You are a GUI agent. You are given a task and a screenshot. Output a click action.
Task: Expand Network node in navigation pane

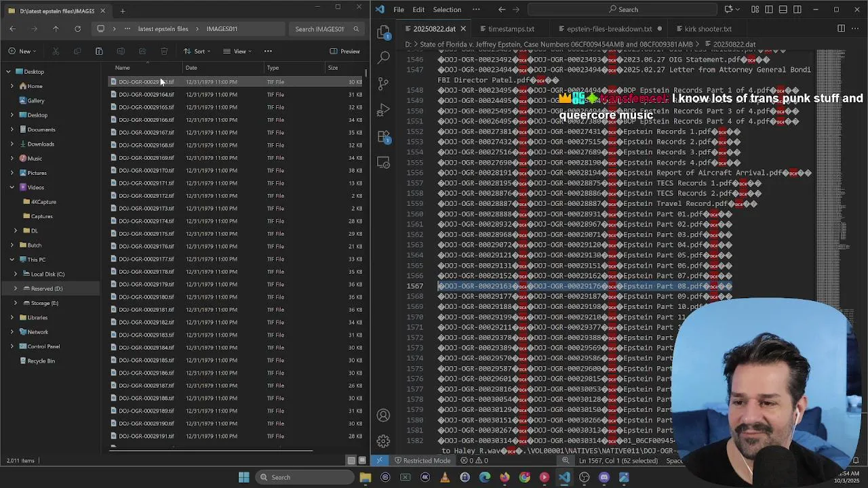[12, 332]
